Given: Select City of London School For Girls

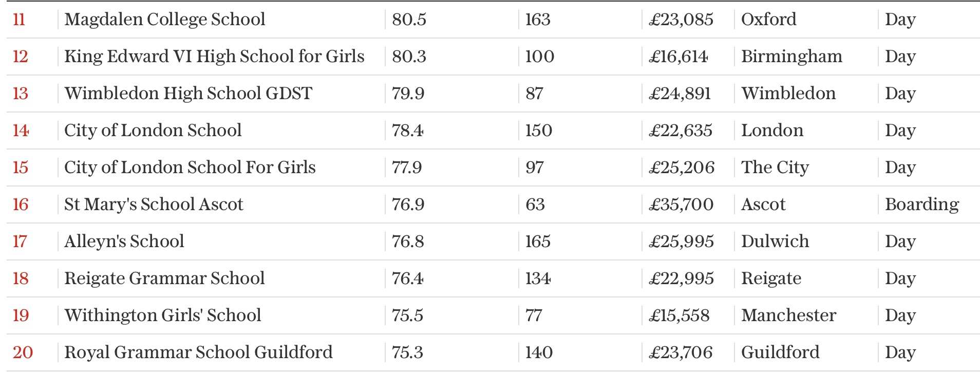Looking at the screenshot, I should pyautogui.click(x=190, y=168).
